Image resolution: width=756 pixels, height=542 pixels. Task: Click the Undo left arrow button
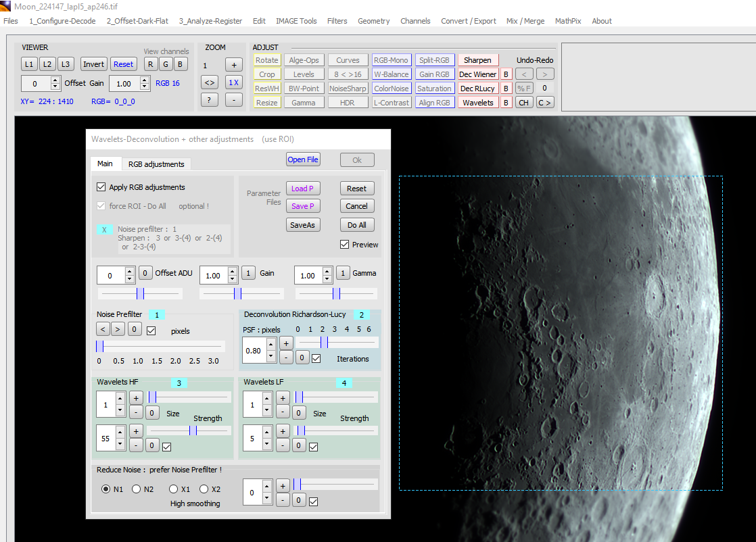coord(523,74)
